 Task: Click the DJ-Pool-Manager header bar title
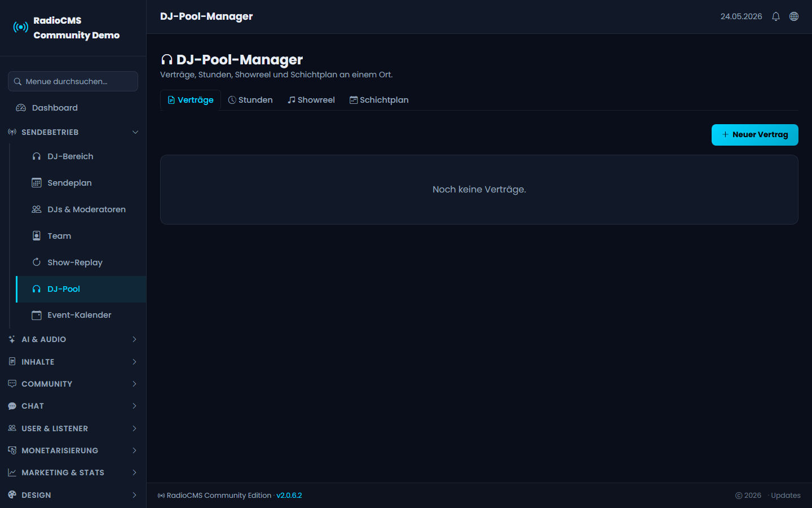tap(206, 16)
